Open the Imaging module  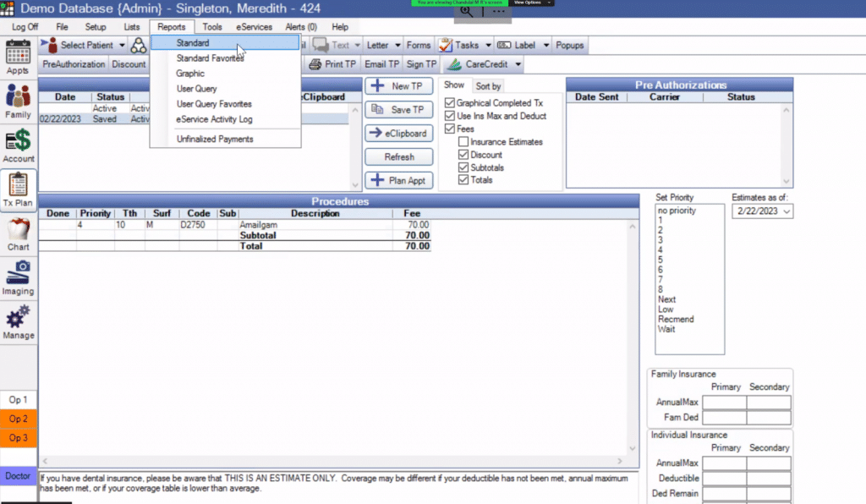click(x=19, y=278)
